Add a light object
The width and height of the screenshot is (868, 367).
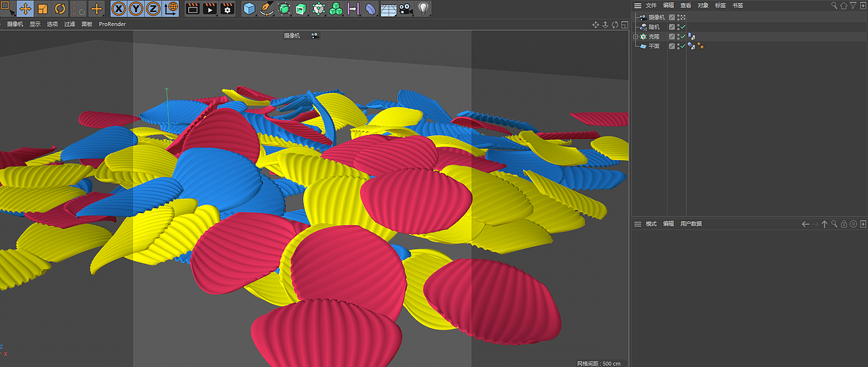click(423, 9)
